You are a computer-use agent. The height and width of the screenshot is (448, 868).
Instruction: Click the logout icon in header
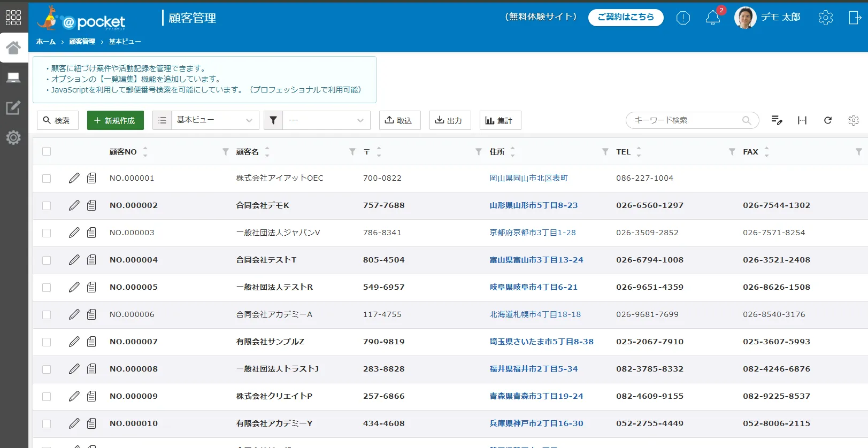855,18
